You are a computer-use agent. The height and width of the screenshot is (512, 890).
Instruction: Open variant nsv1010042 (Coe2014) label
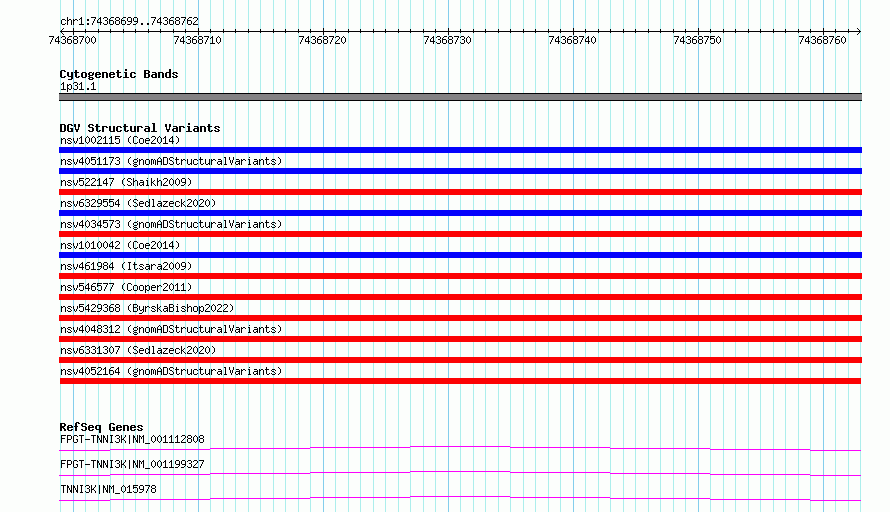[120, 245]
